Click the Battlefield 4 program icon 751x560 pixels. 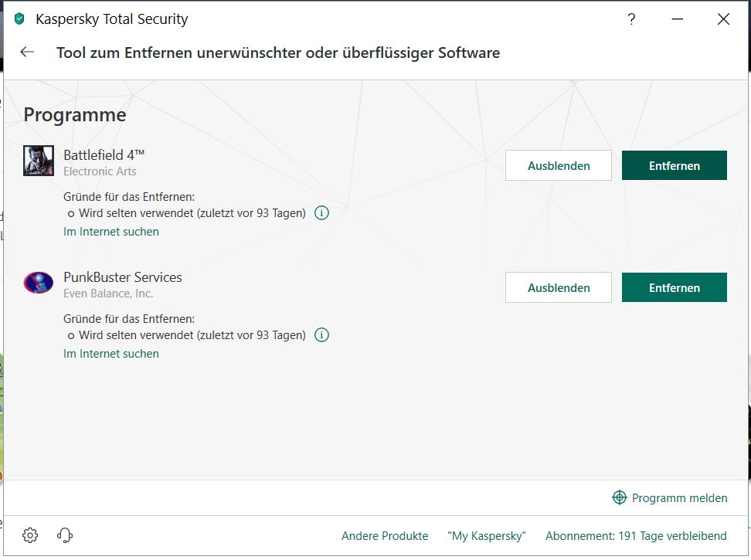click(39, 161)
